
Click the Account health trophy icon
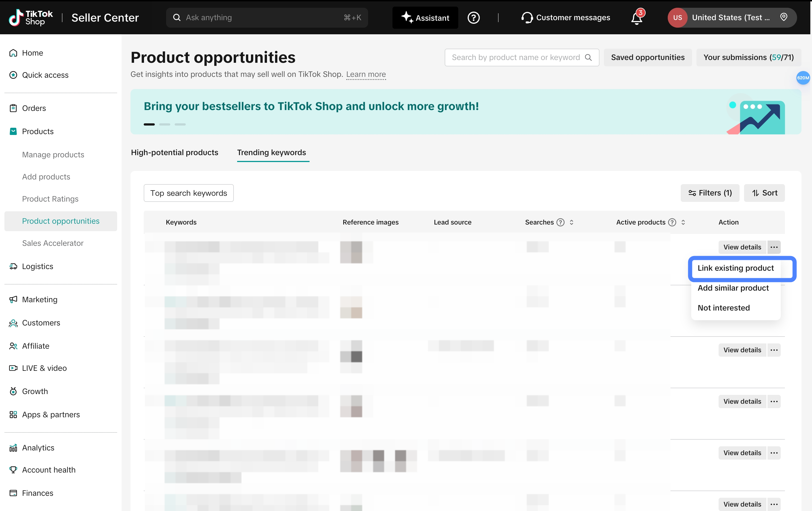pos(13,470)
